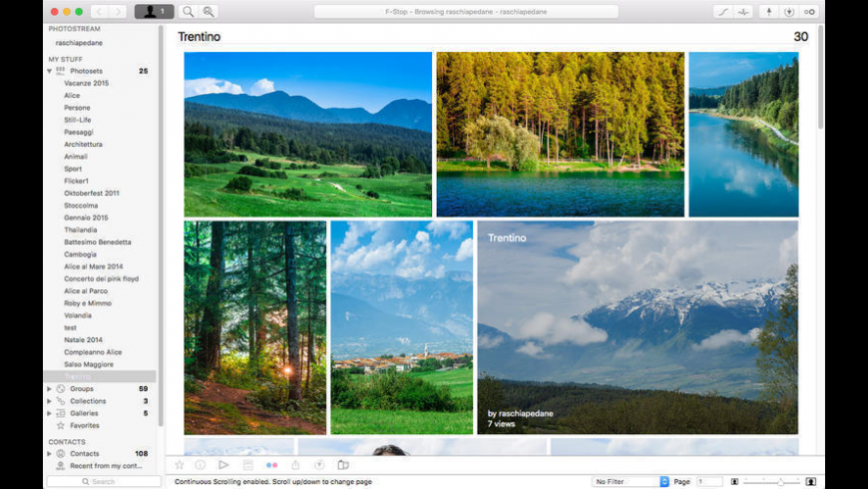
Task: Expand the Contacts tree section
Action: pyautogui.click(x=49, y=453)
